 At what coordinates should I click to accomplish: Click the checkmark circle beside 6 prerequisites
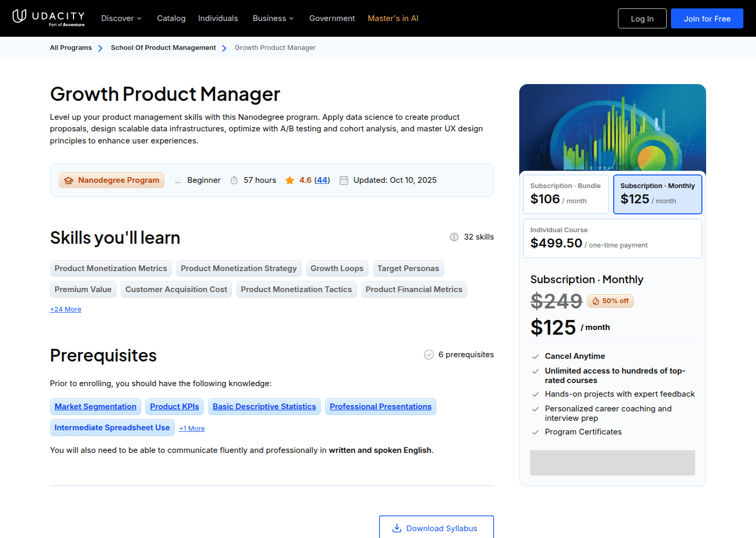point(428,355)
